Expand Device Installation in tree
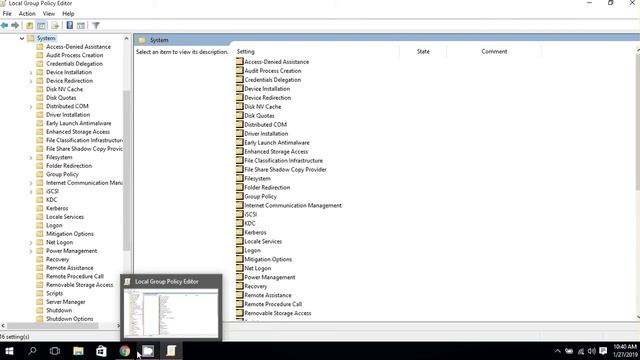The image size is (640, 360). [x=31, y=73]
